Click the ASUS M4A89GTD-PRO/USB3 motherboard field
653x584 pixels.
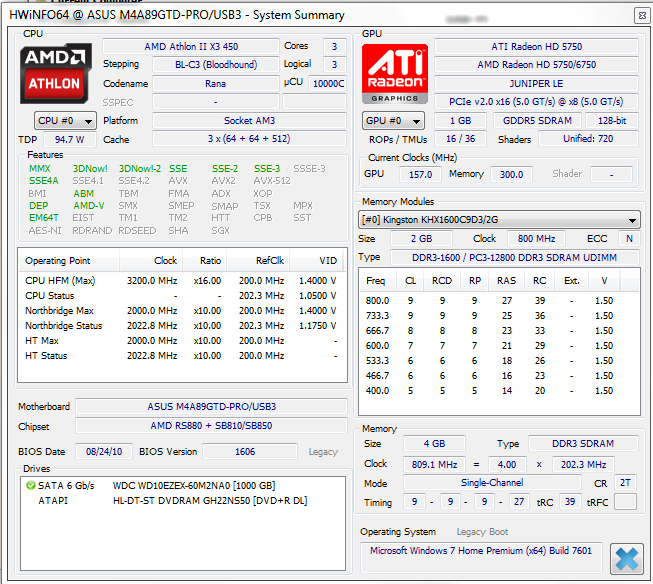(212, 407)
